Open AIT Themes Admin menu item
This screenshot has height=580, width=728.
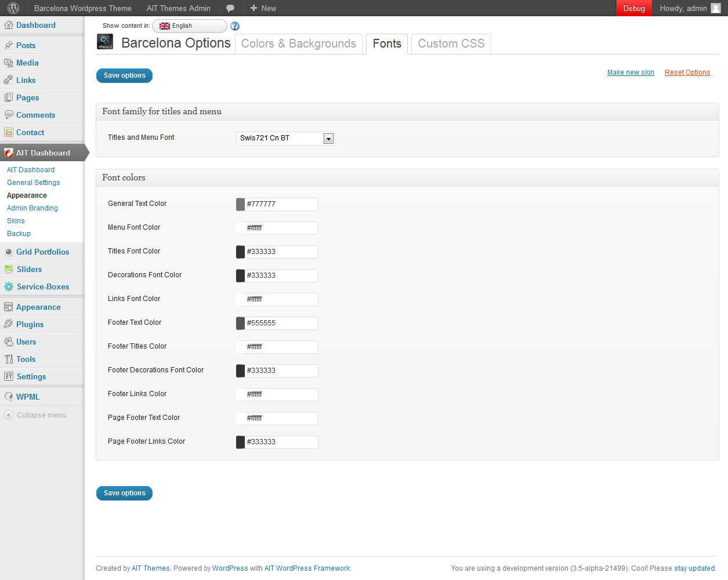point(179,8)
